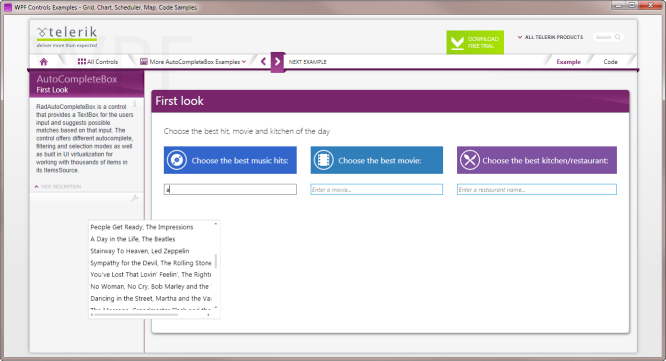666x361 pixels.
Task: Close the WPF Controls Examples window
Action: click(650, 5)
